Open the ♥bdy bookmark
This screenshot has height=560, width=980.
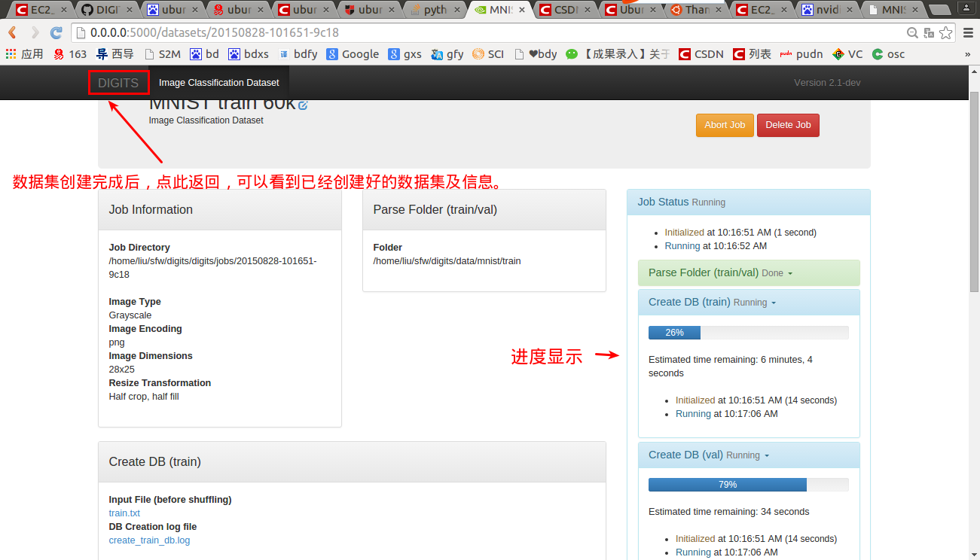pos(535,54)
